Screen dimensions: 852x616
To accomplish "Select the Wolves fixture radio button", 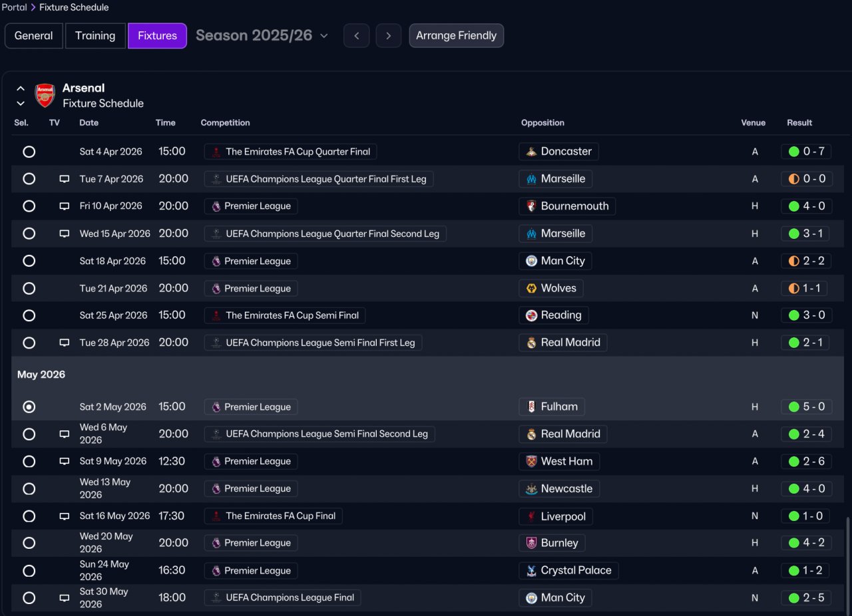I will point(29,288).
